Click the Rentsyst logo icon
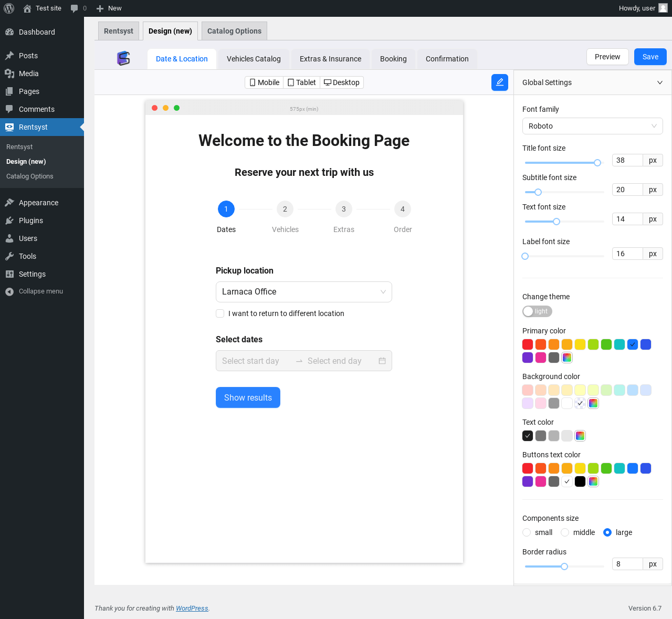 pyautogui.click(x=123, y=58)
